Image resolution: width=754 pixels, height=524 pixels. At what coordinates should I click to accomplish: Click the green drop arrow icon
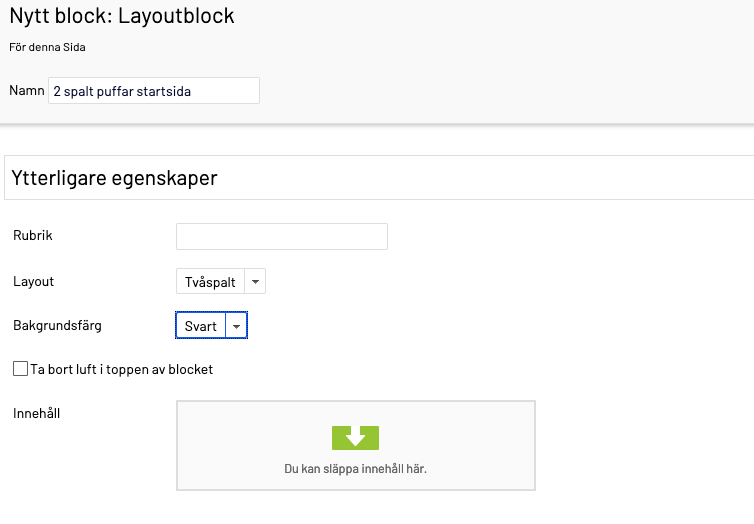[x=355, y=437]
